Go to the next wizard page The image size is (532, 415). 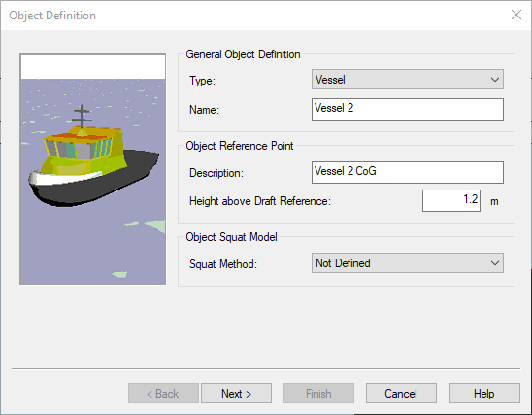(x=236, y=394)
